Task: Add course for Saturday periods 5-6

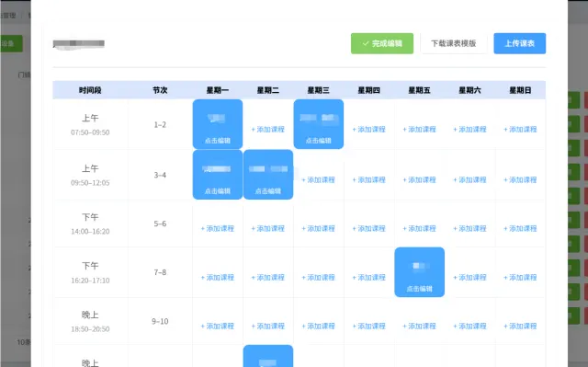Action: pos(469,228)
